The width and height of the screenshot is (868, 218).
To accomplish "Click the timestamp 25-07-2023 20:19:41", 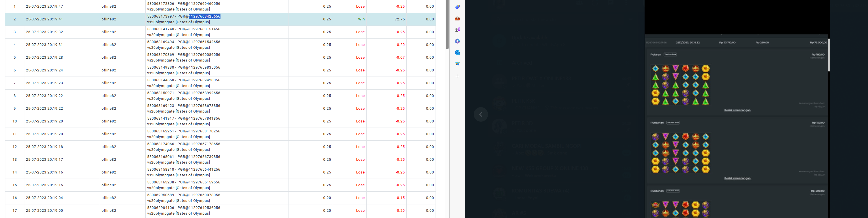I will pyautogui.click(x=44, y=19).
